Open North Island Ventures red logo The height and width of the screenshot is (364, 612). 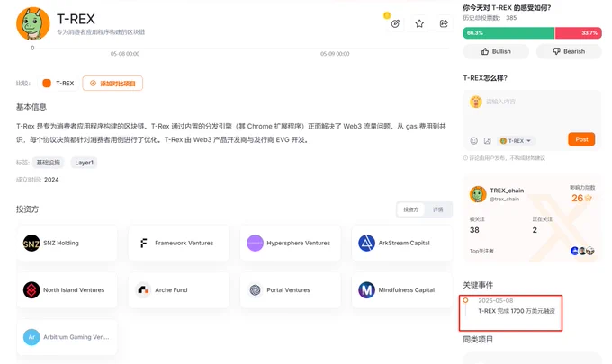pos(31,290)
